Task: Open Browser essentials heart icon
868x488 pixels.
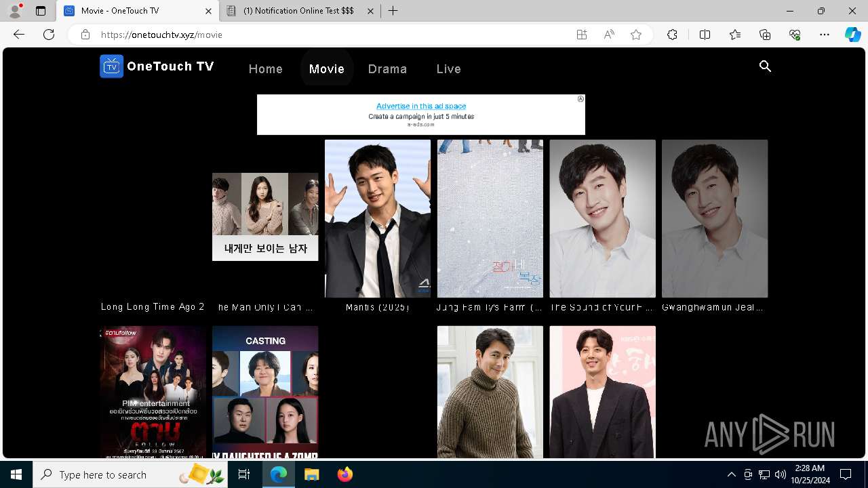Action: click(795, 35)
